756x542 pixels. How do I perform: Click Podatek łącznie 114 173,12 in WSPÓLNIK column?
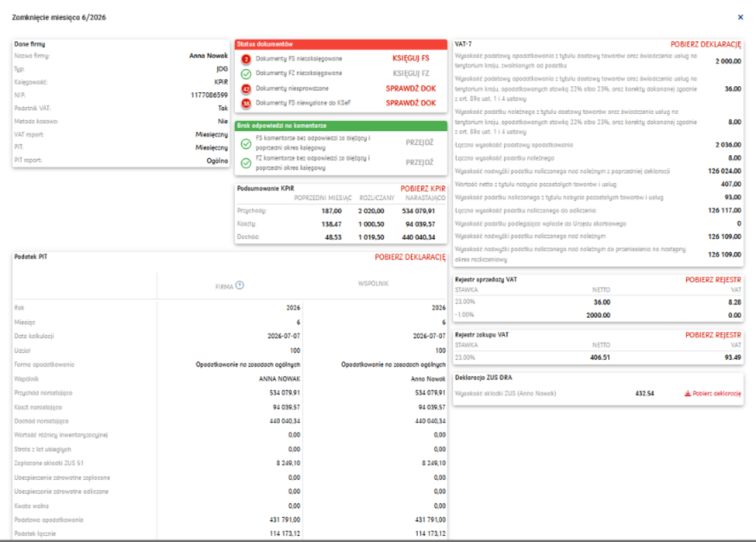point(430,534)
